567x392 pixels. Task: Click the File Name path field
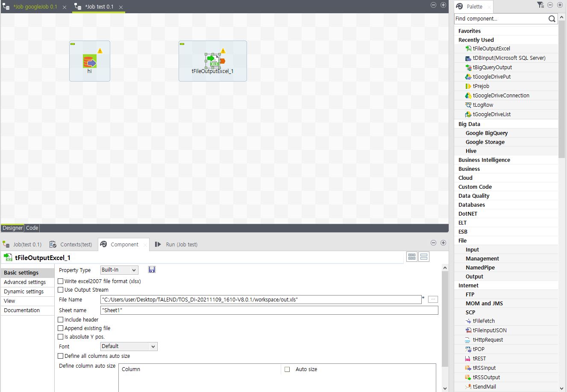point(261,300)
